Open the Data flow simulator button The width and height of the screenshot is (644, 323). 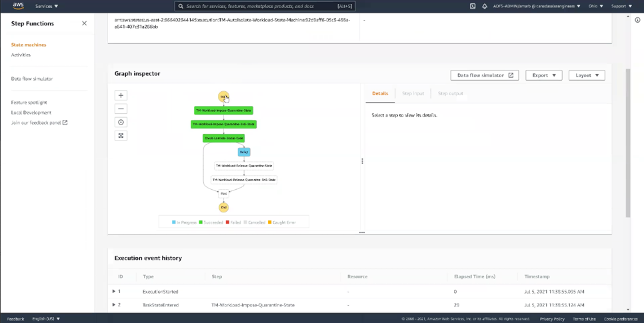click(485, 75)
